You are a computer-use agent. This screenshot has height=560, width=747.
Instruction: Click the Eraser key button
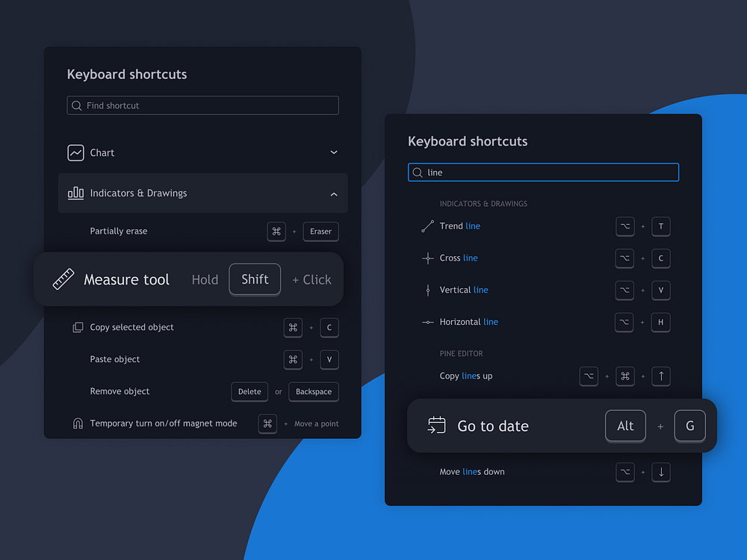320,231
